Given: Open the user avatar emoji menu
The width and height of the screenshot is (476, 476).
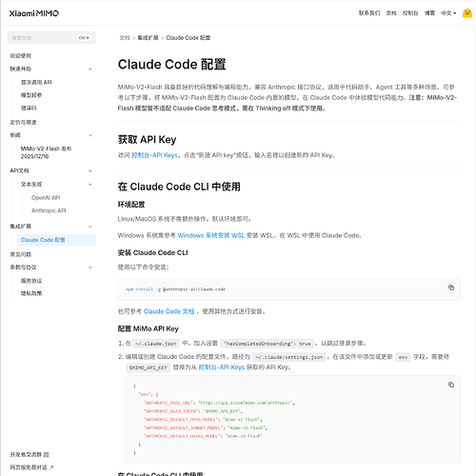Looking at the screenshot, I should (467, 13).
